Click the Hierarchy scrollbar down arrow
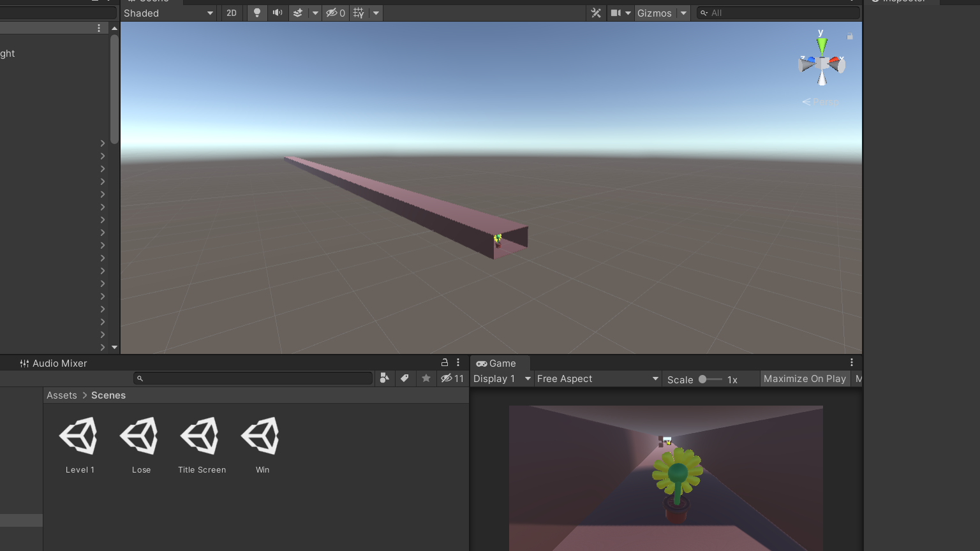The width and height of the screenshot is (980, 551). 114,348
